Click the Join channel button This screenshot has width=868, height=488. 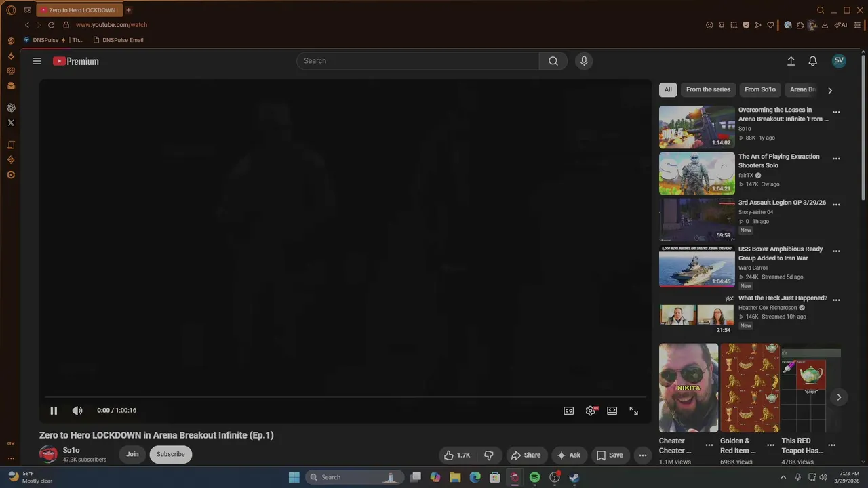point(132,454)
